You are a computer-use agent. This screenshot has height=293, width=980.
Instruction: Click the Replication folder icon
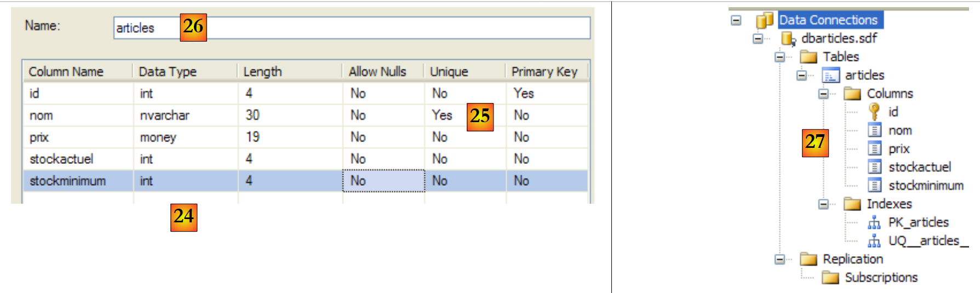pos(809,259)
